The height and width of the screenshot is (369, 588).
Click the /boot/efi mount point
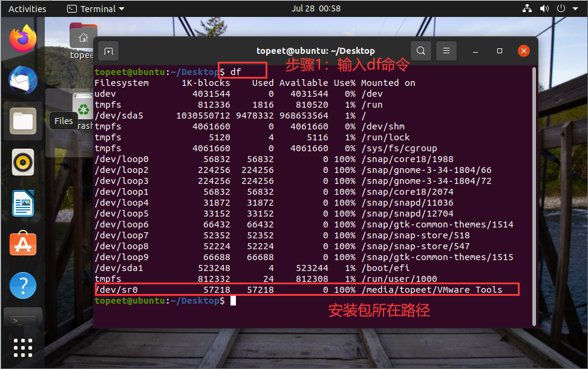tap(385, 268)
